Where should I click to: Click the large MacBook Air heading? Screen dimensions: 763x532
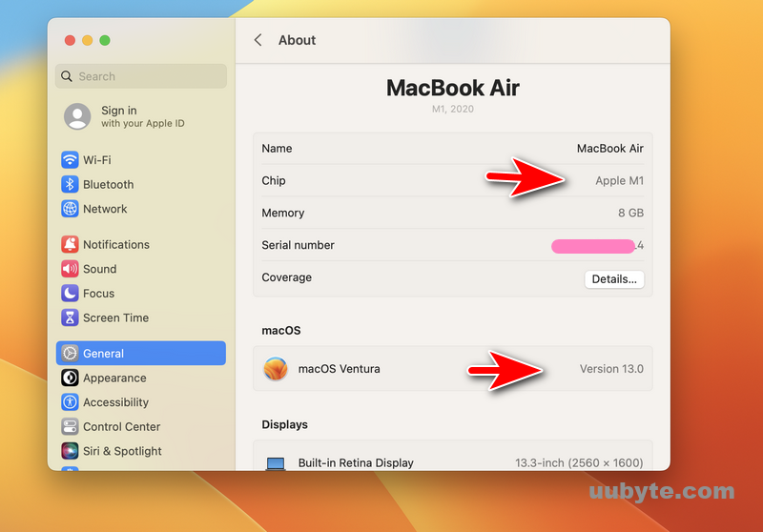pos(452,88)
